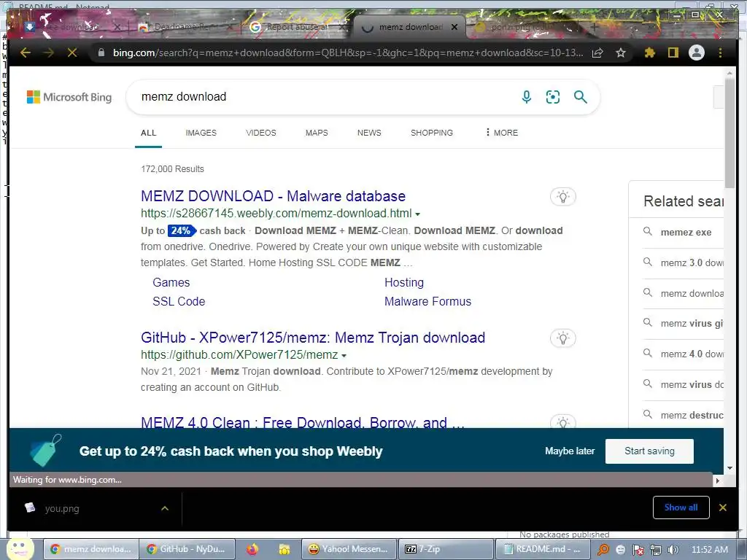Click the Microsoft Bing logo
This screenshot has height=560, width=747.
69,97
